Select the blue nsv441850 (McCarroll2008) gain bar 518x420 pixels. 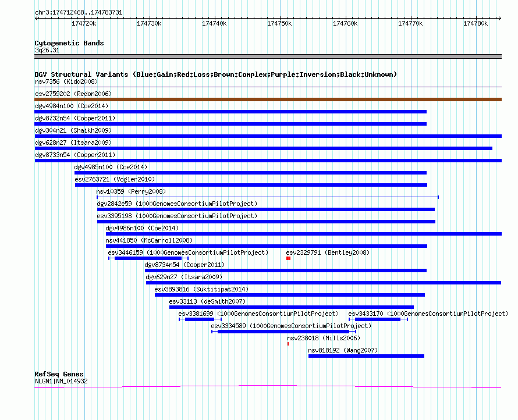tap(266, 246)
